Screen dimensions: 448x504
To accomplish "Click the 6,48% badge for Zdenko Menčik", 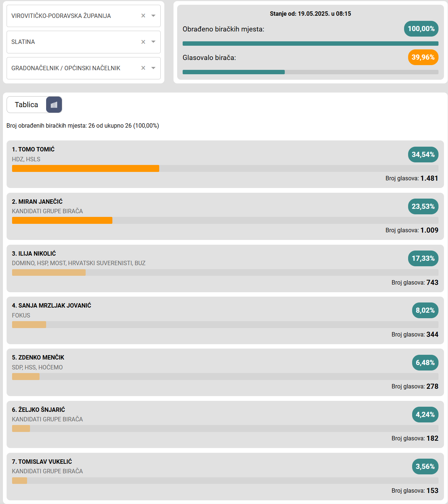I will click(425, 362).
